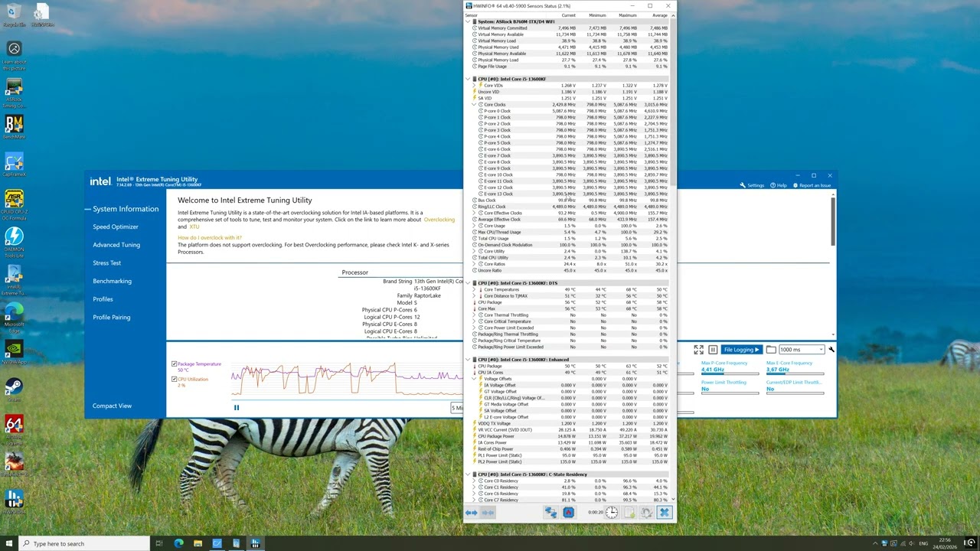Close HWiNFO sensors with blue X icon
Image resolution: width=980 pixels, height=551 pixels.
pos(665,513)
